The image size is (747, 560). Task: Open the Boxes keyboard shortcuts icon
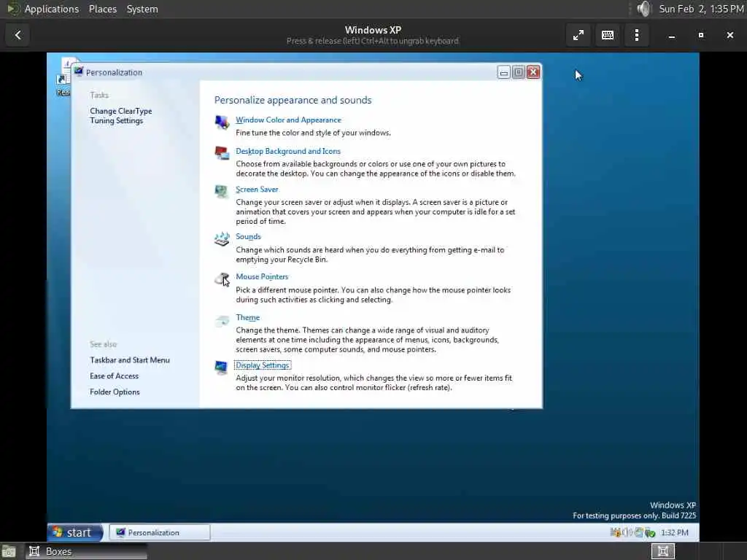pyautogui.click(x=608, y=35)
